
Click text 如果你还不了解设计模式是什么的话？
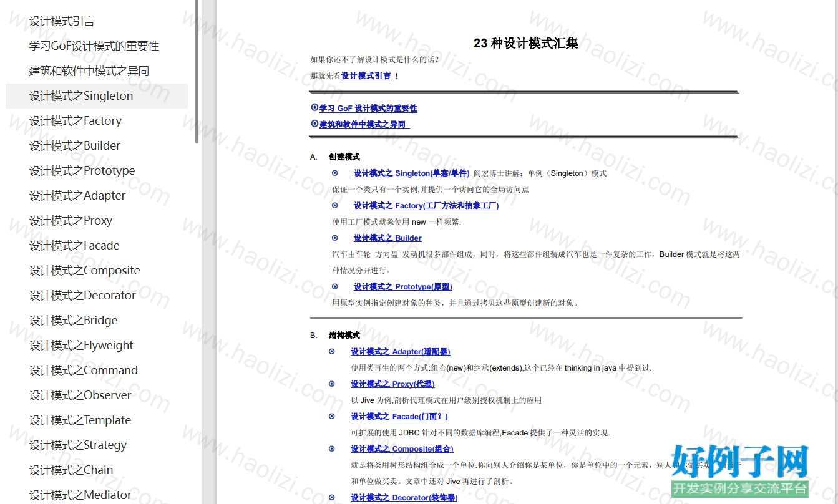pyautogui.click(x=375, y=59)
